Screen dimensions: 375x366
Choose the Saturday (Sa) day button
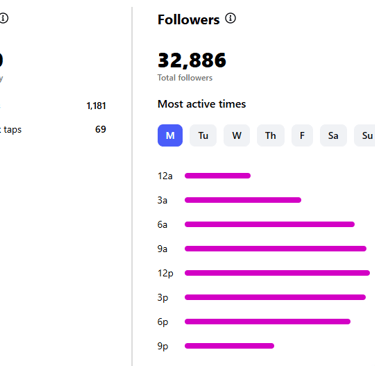(x=333, y=135)
